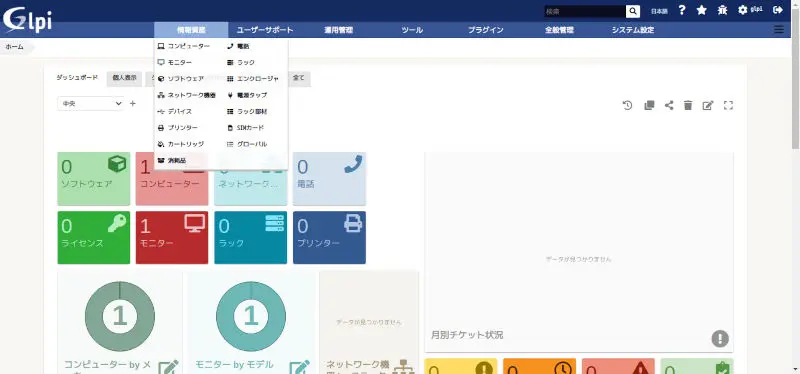
Task: Click edit icon on コンピューター by chart
Action: (x=168, y=367)
